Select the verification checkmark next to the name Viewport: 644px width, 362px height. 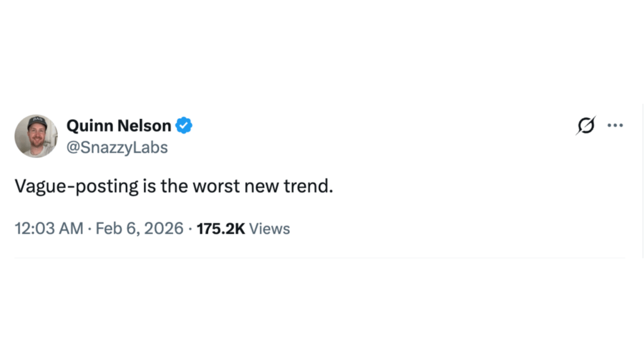[183, 125]
